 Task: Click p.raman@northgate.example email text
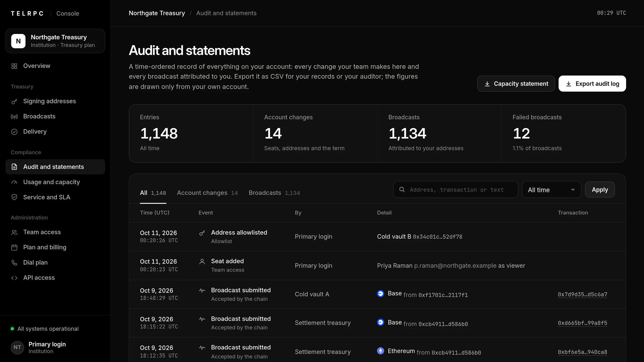[x=455, y=266]
